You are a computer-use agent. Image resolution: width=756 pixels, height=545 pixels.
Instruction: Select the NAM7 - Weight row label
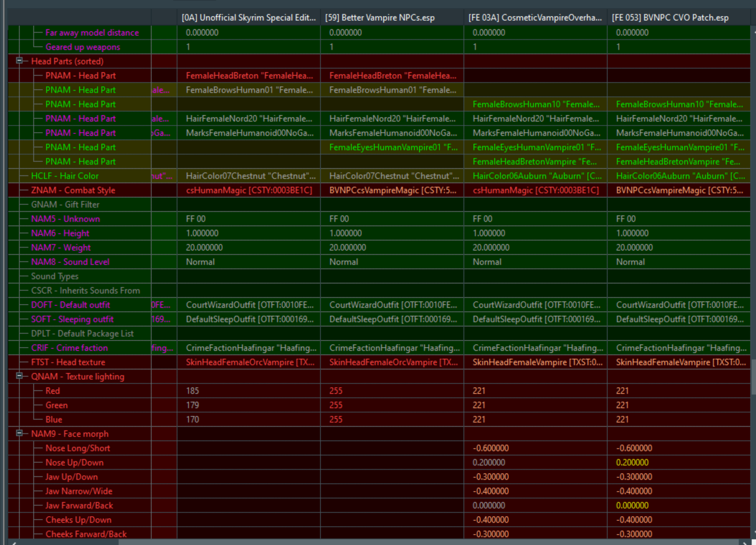click(61, 247)
